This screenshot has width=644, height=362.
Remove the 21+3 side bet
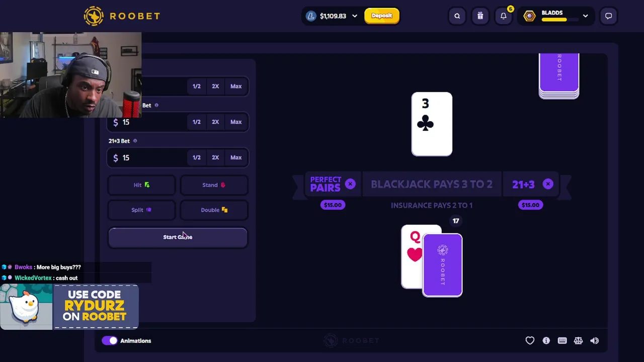pos(548,184)
